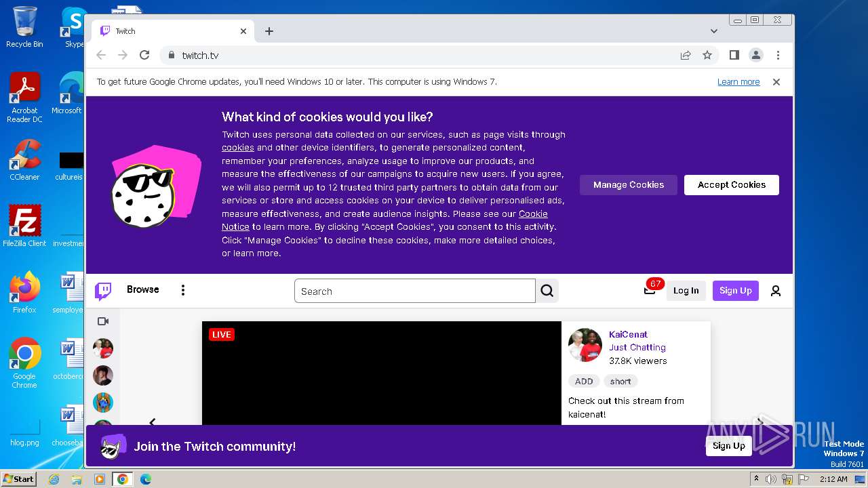
Task: Click the Twitch logo home icon
Action: coord(103,291)
